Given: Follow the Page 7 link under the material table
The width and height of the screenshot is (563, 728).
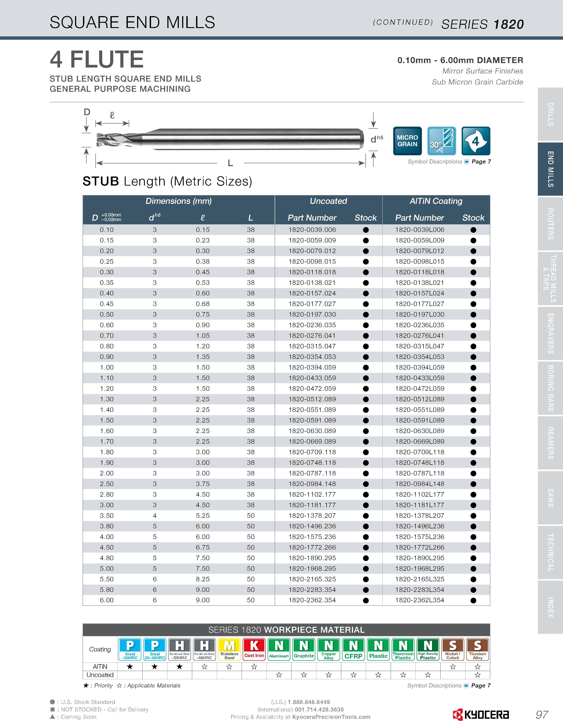Looking at the screenshot, I should (481, 686).
